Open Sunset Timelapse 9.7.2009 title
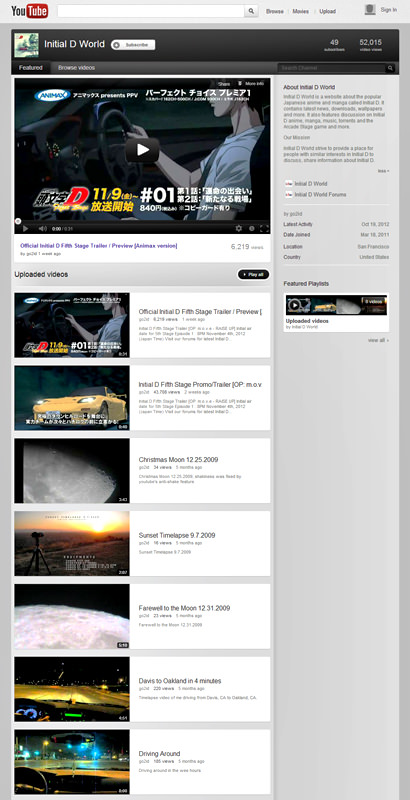 point(177,536)
